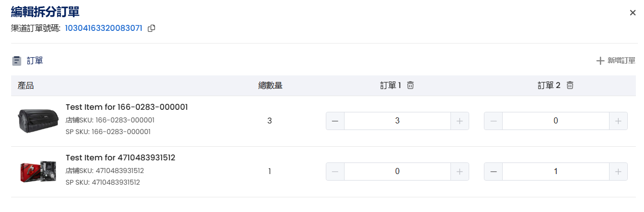The image size is (644, 212).
Task: Decrease 訂單 1 quantity for 4710483931512
Action: (335, 172)
